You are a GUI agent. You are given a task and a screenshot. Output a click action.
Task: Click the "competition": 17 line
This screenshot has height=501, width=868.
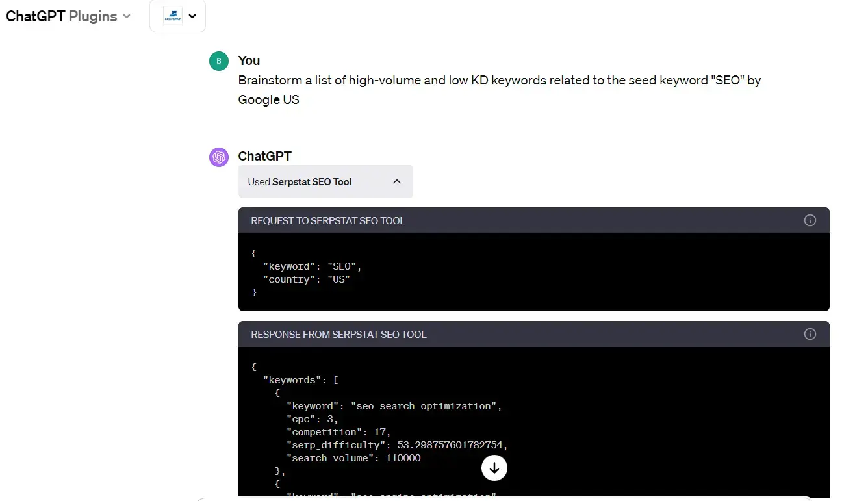coord(338,432)
